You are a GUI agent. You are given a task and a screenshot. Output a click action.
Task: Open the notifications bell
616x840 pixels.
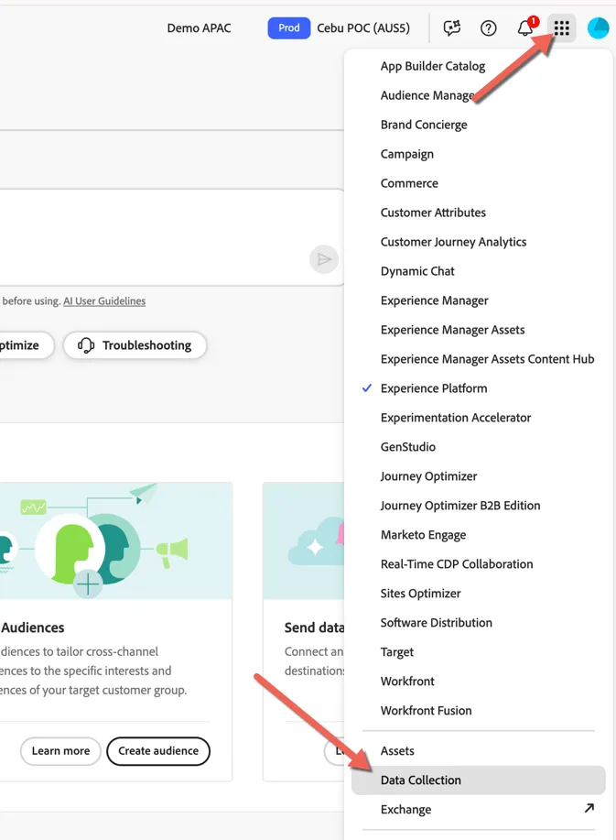point(525,27)
